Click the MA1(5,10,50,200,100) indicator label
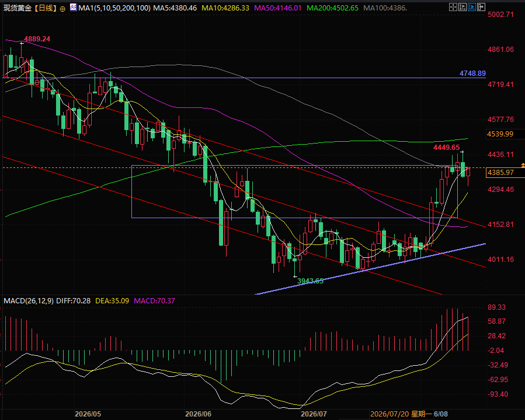 click(114, 8)
